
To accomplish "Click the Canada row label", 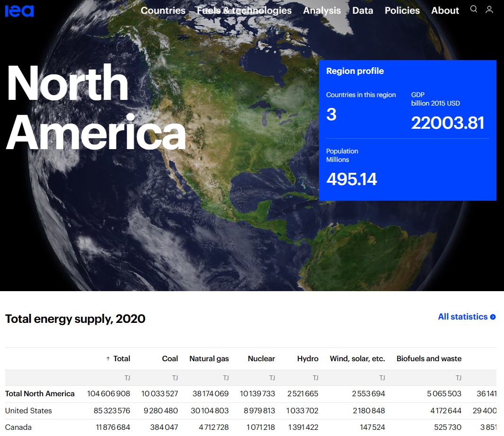I will point(18,427).
